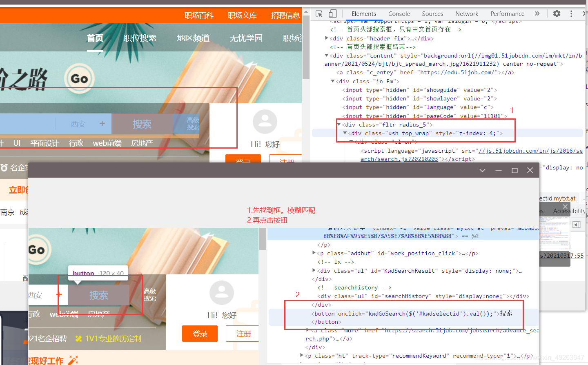Open 高级搜索 in the back browser page
This screenshot has height=365, width=588.
[x=193, y=124]
